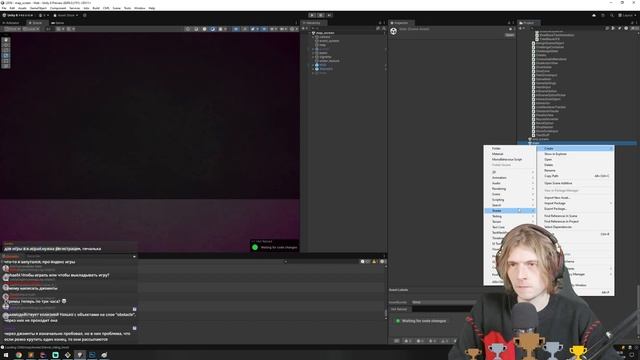
Task: Expand the highlighted Shader create submenu
Action: coord(509,211)
